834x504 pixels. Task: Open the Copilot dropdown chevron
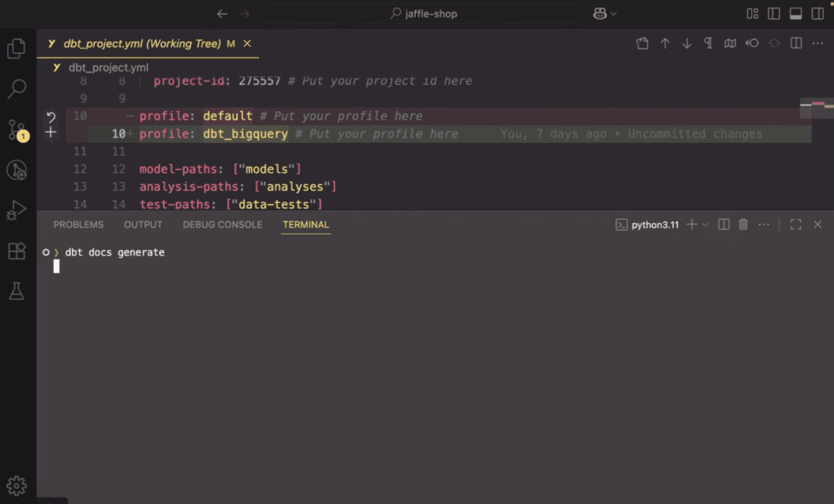pos(614,14)
